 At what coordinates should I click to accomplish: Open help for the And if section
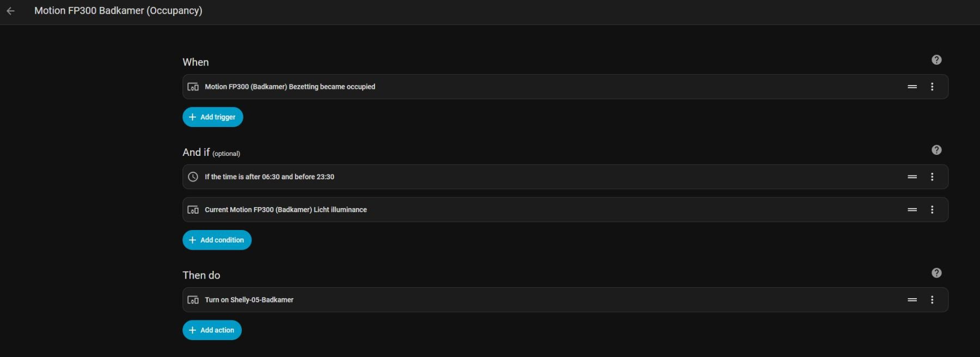[936, 150]
